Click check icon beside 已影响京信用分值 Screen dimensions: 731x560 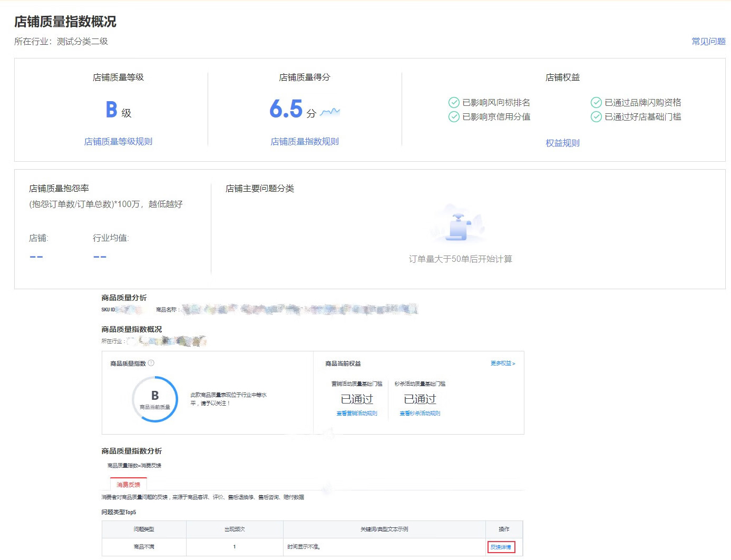point(454,117)
